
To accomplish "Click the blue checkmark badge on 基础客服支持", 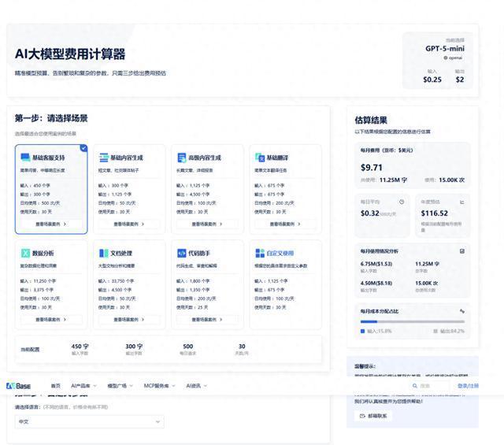I will click(83, 148).
